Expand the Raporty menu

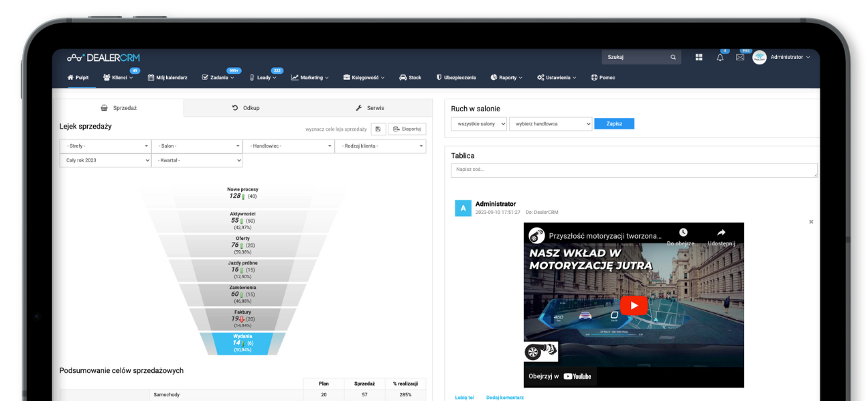click(x=506, y=77)
